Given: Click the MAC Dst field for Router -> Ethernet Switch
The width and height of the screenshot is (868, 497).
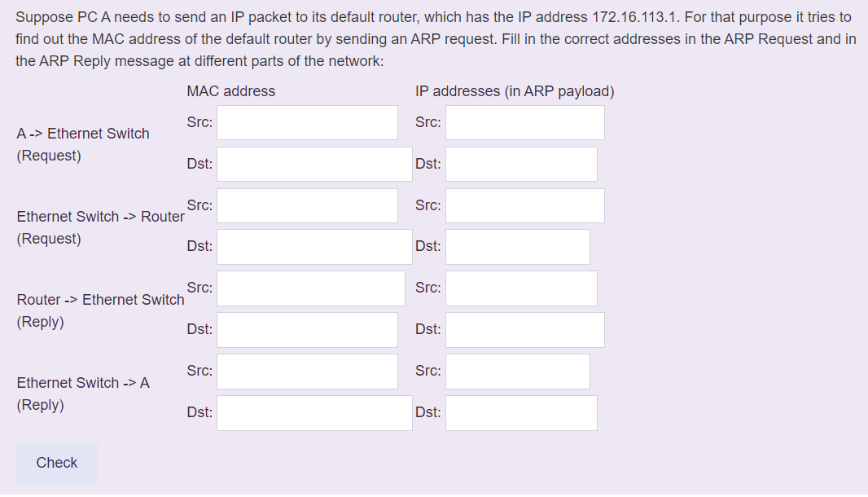Looking at the screenshot, I should click(x=307, y=329).
